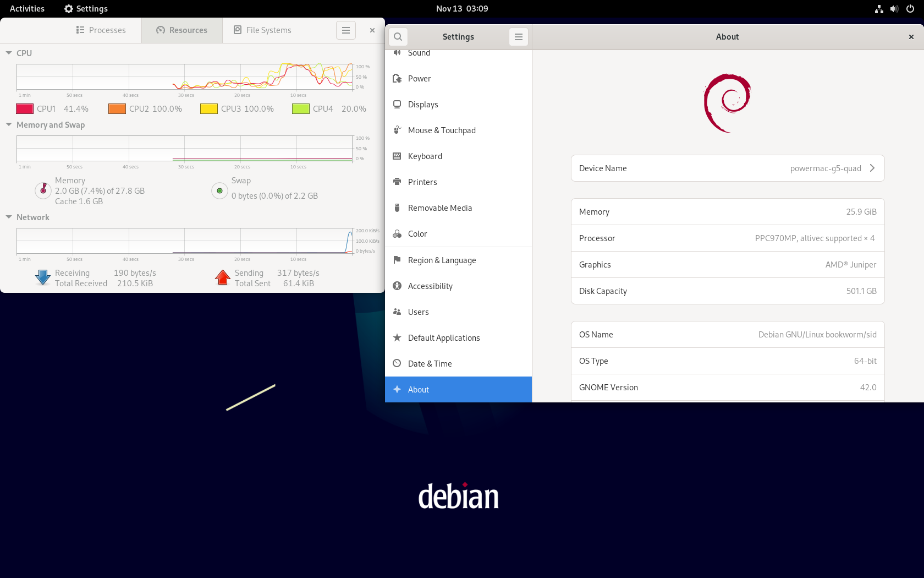The image size is (924, 578).
Task: Click the Total Sent 61.4 KiB value
Action: [x=299, y=283]
